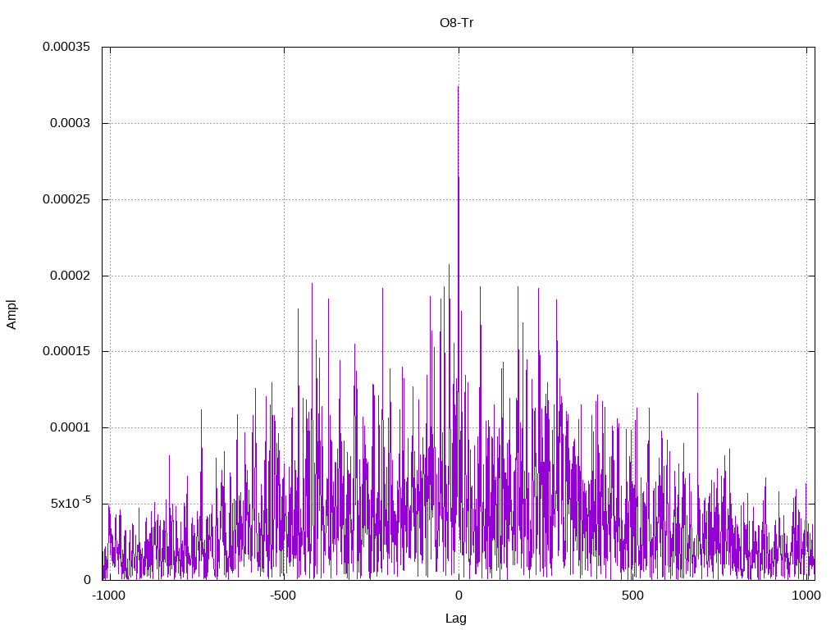The image size is (840, 630).
Task: Click y-axis tick label 0.0002
Action: pos(71,276)
